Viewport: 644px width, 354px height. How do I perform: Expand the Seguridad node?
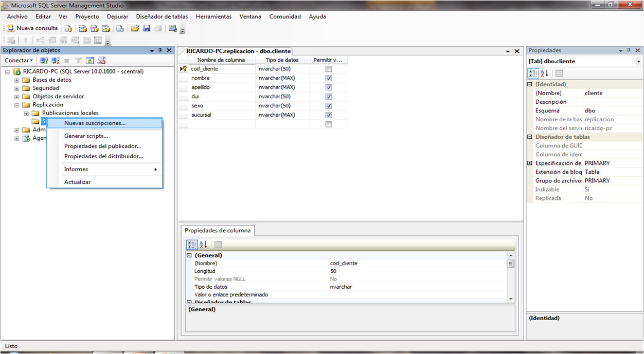pos(17,88)
